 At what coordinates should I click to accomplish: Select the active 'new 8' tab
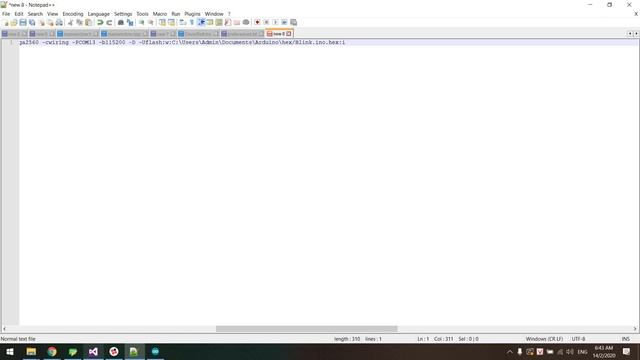[x=279, y=34]
